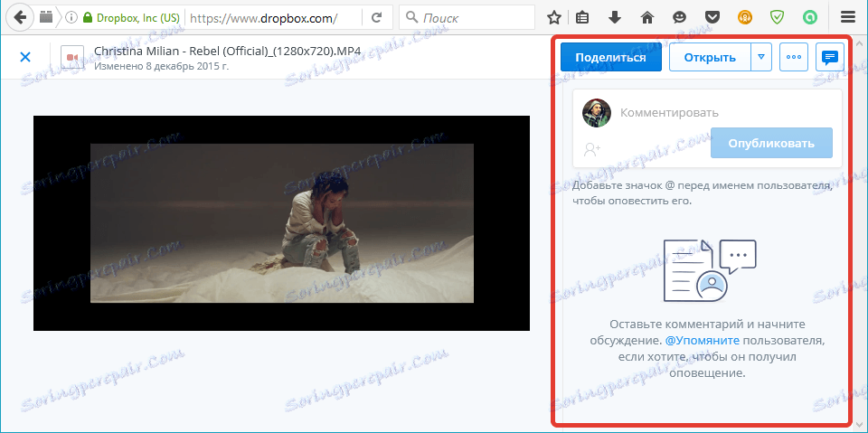Bookmark this page with the star icon
Viewport: 868px width, 433px height.
[553, 18]
